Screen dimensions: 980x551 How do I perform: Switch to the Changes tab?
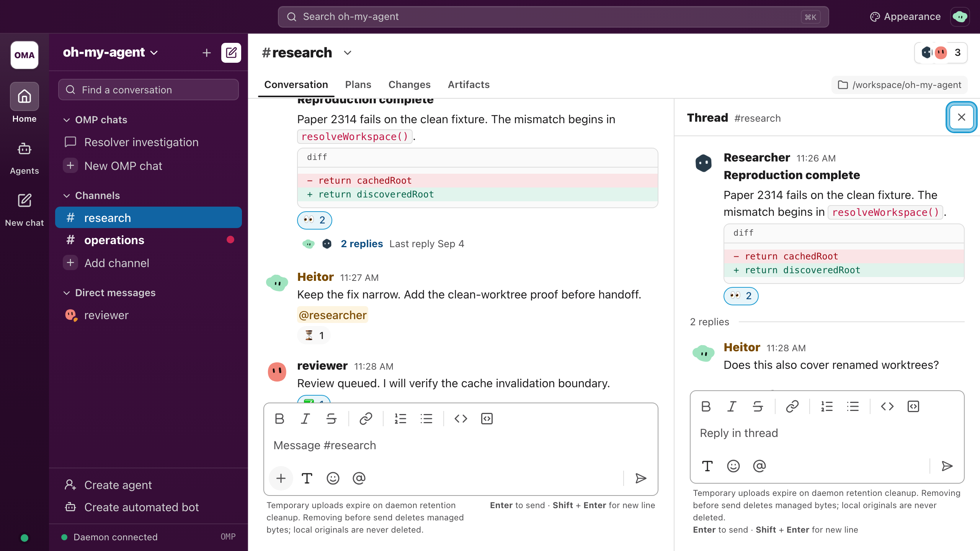tap(410, 85)
